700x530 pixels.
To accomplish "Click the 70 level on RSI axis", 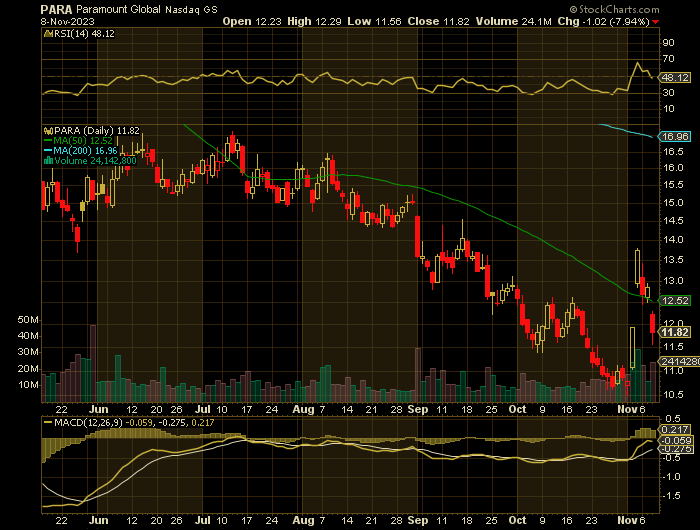I will [668, 59].
